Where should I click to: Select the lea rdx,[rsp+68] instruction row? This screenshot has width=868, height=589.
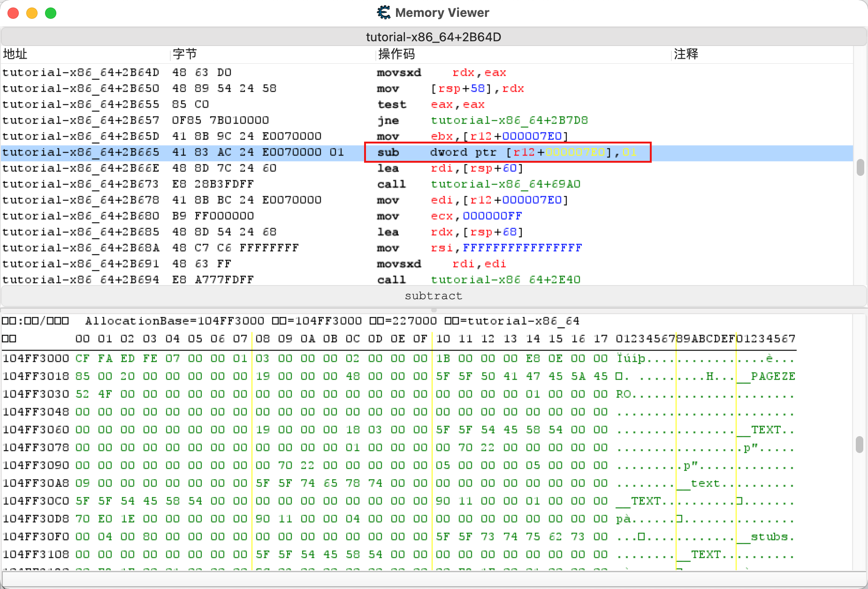point(427,232)
